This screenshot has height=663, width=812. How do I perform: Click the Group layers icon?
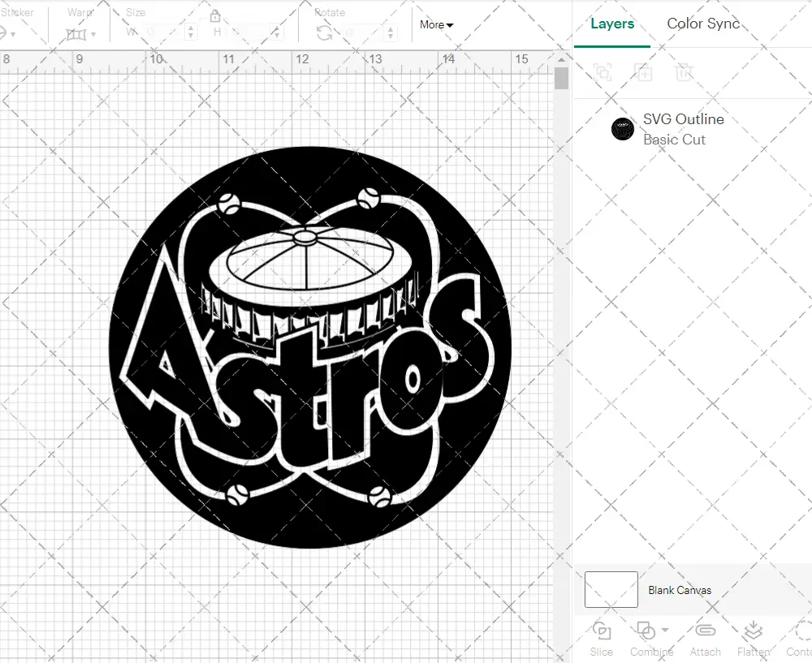[603, 72]
